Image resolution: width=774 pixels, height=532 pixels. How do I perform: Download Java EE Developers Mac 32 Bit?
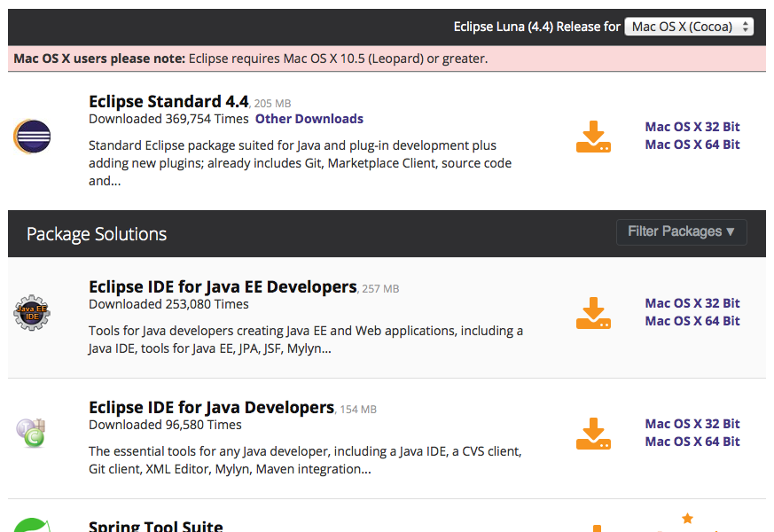point(692,303)
